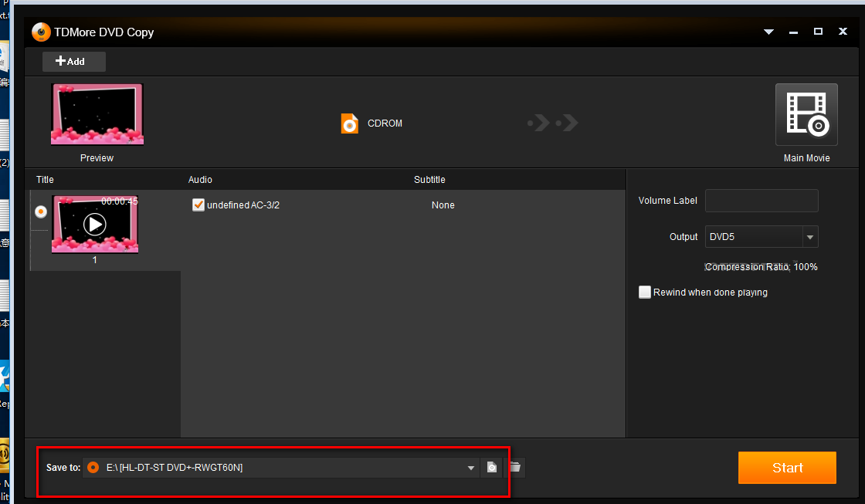Click the orange CDROM disc icon
This screenshot has width=865, height=504.
[x=350, y=123]
